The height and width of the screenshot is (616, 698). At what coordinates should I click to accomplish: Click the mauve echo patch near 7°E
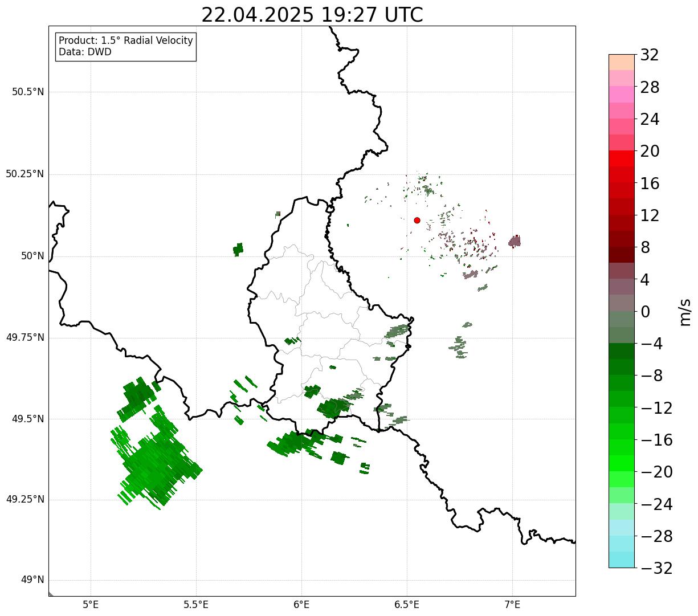515,241
